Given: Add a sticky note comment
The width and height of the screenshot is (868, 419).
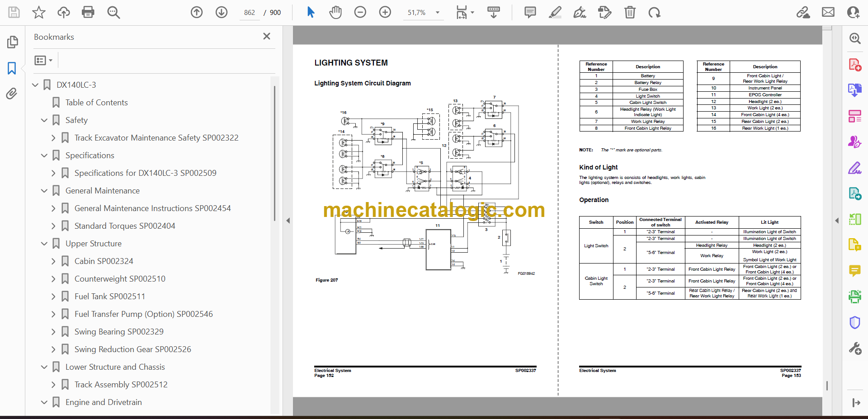Looking at the screenshot, I should pyautogui.click(x=530, y=12).
